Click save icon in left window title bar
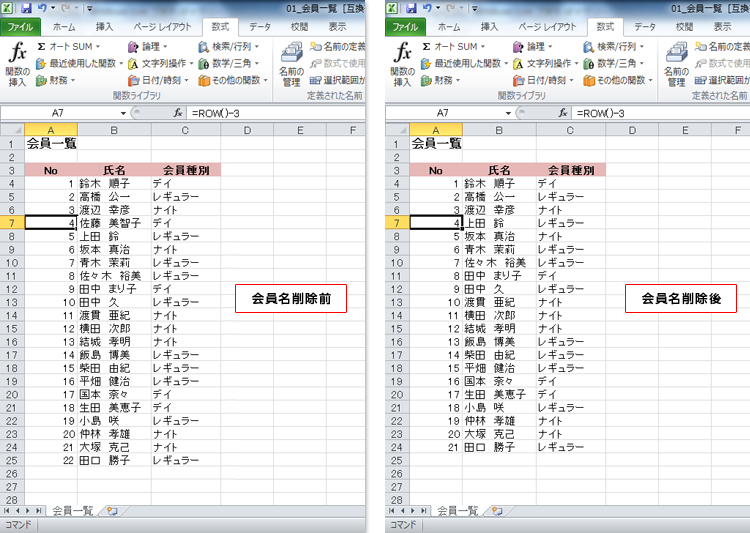Viewport: 750px width, 533px height. click(x=26, y=8)
